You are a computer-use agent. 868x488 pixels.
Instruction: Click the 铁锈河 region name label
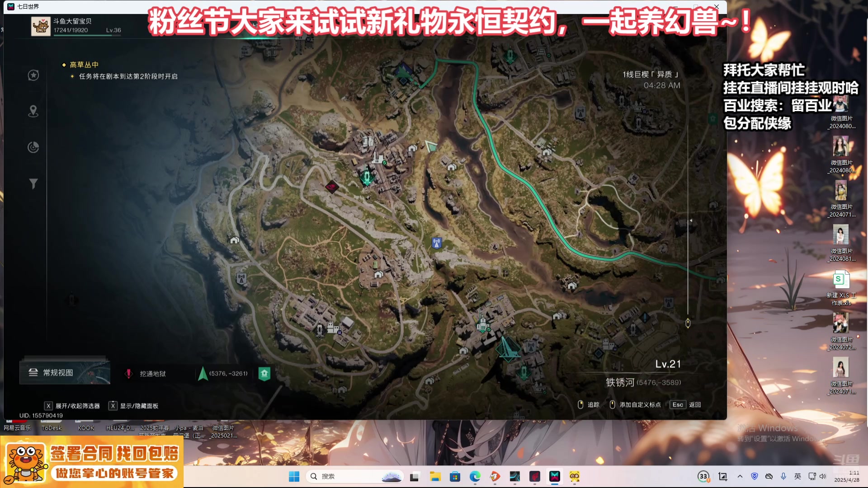(620, 382)
